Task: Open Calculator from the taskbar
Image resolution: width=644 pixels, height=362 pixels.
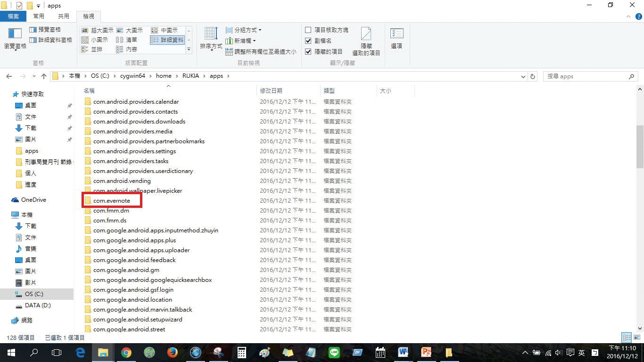Action: (x=241, y=353)
